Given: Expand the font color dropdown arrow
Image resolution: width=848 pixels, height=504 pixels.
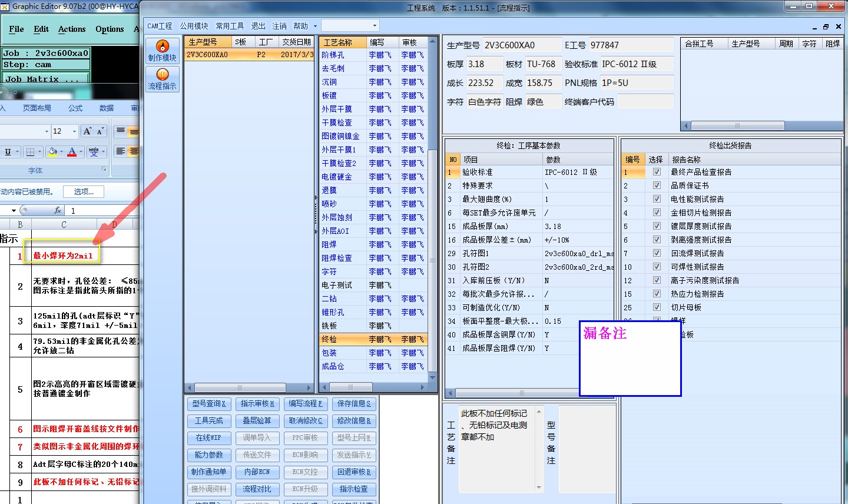Looking at the screenshot, I should click(81, 152).
